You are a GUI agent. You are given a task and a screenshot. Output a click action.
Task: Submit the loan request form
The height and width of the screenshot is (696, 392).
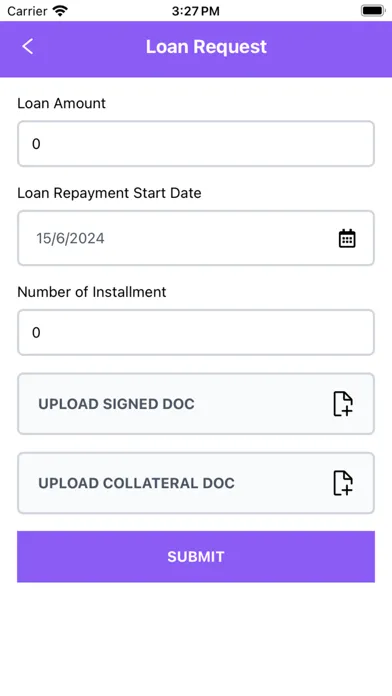[196, 557]
